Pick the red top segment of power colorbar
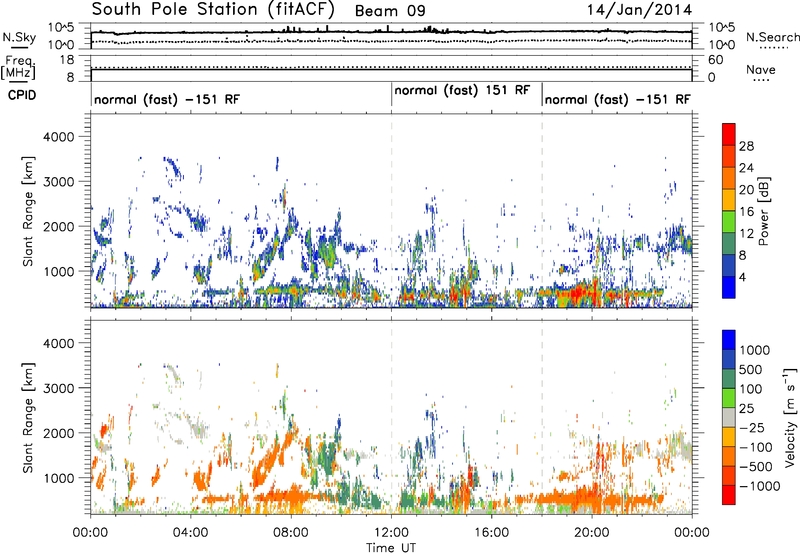The image size is (800, 554). pyautogui.click(x=729, y=134)
